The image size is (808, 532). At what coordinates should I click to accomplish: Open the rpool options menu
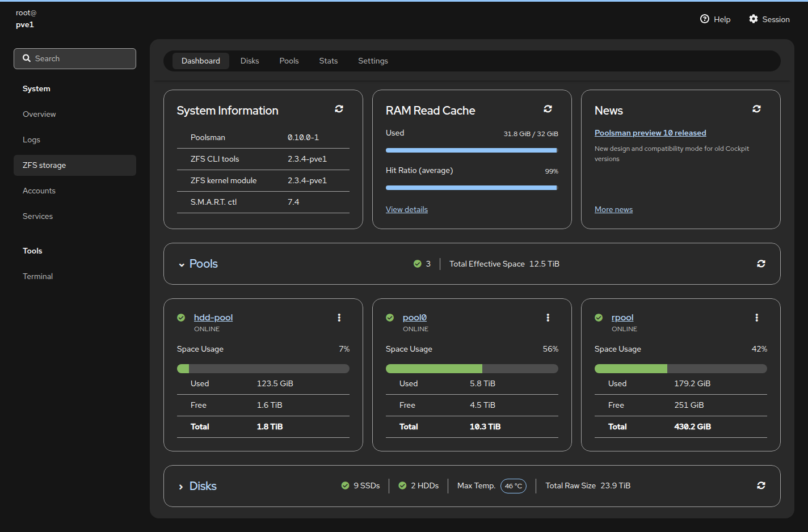coord(756,318)
